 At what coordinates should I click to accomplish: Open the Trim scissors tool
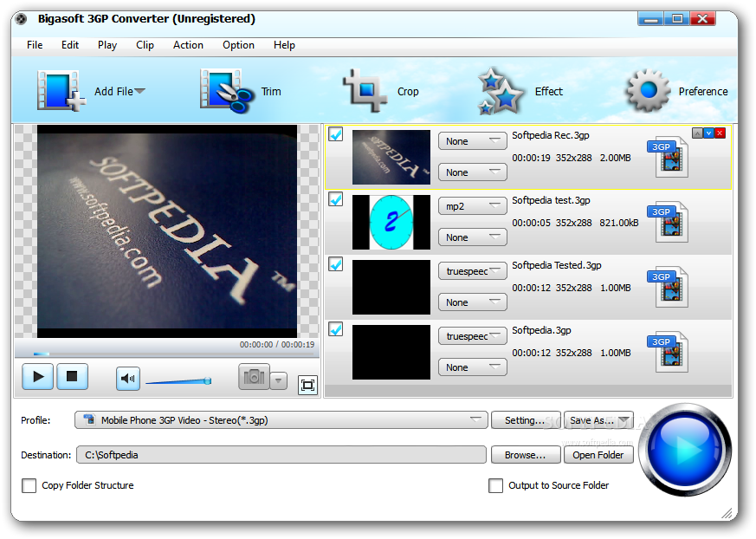[x=227, y=91]
